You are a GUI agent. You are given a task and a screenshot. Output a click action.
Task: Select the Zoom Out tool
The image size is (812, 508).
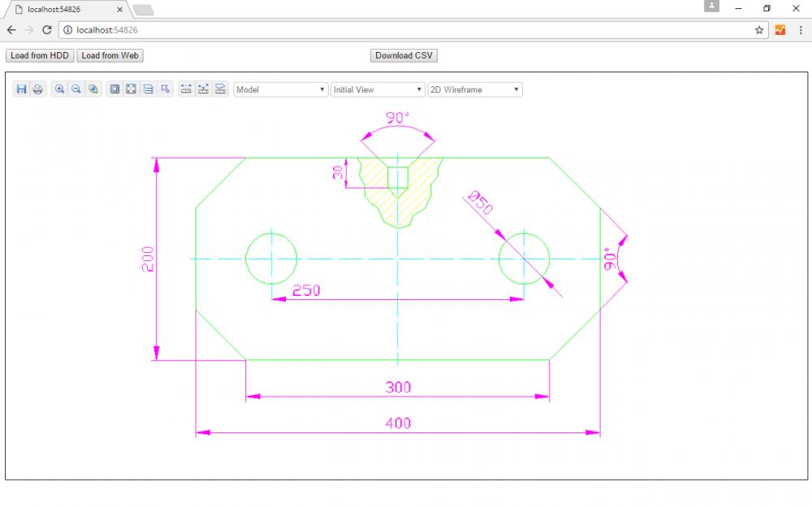pyautogui.click(x=76, y=89)
